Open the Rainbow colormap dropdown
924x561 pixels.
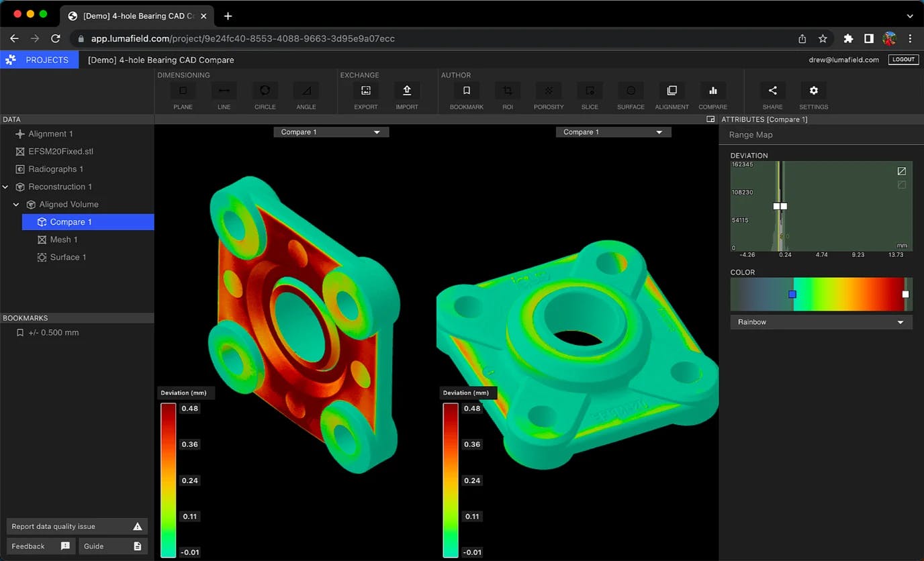[x=821, y=322]
